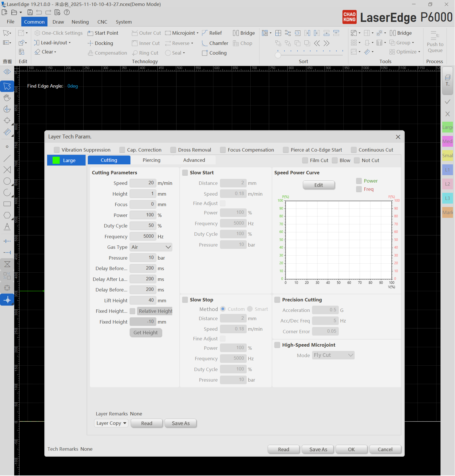Select the Cooling technology icon
Image resolution: width=455 pixels, height=476 pixels.
pos(205,53)
